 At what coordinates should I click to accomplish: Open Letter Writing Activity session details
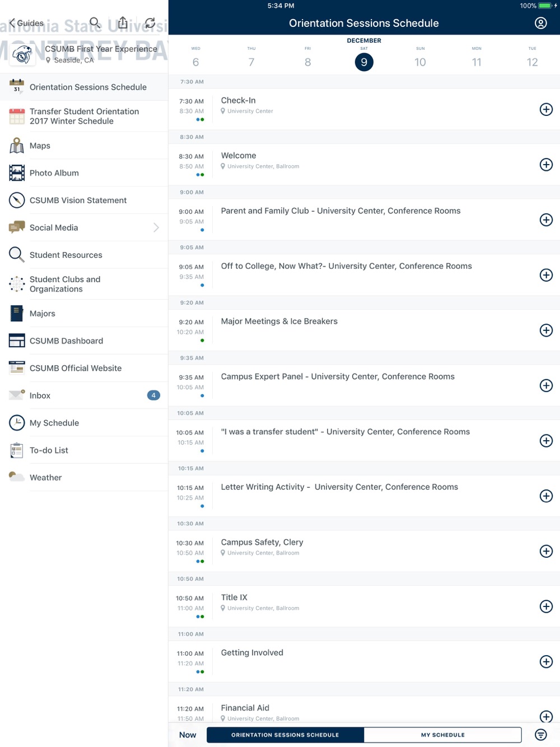(x=364, y=496)
